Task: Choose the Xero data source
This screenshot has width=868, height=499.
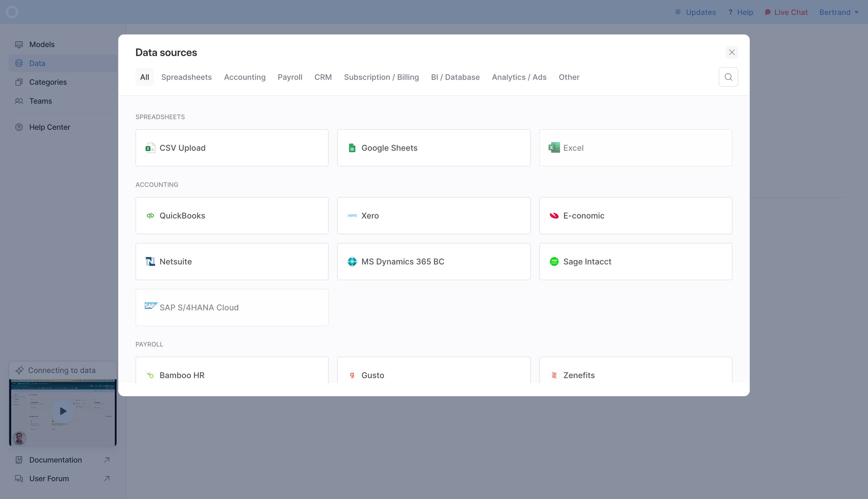Action: click(x=434, y=215)
